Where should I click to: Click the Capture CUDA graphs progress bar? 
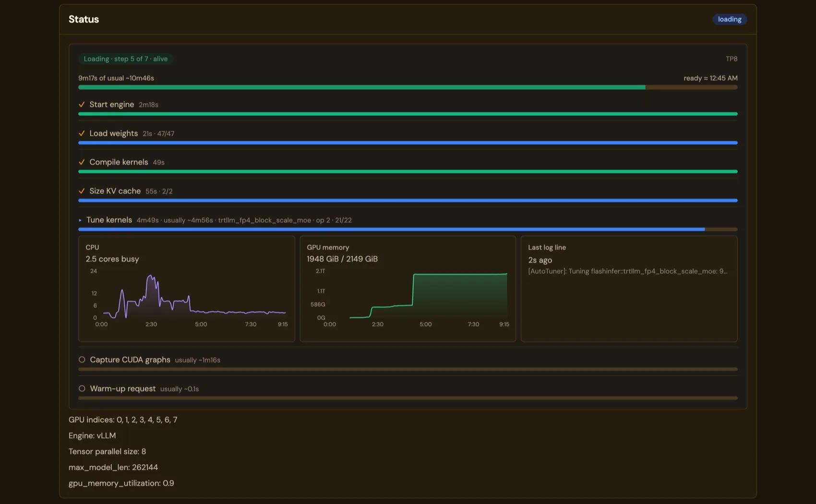pos(408,369)
